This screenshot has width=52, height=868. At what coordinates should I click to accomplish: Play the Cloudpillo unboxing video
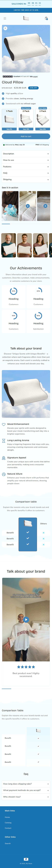pyautogui.click(x=26, y=620)
